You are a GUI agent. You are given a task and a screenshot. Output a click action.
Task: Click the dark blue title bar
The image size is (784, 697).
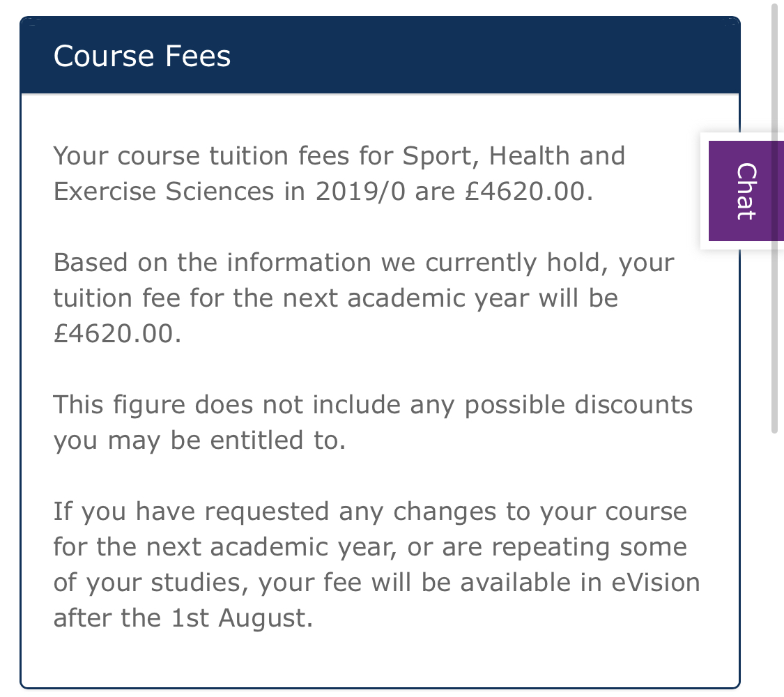click(488, 56)
